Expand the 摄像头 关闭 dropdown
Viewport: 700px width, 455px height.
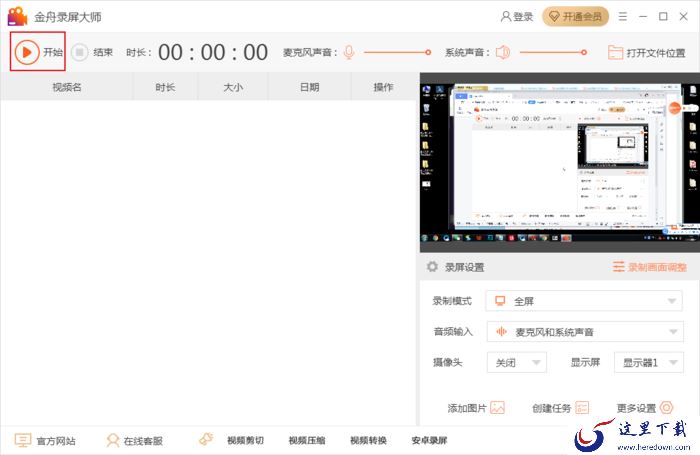[x=517, y=363]
